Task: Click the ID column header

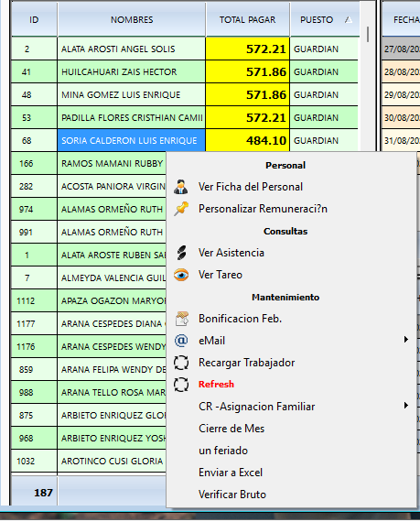Action: point(34,20)
